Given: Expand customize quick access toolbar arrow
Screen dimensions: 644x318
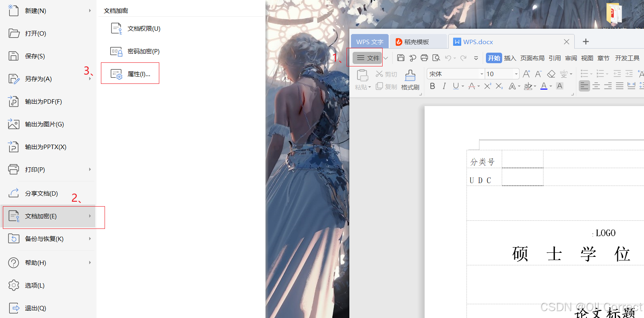Looking at the screenshot, I should pos(476,58).
